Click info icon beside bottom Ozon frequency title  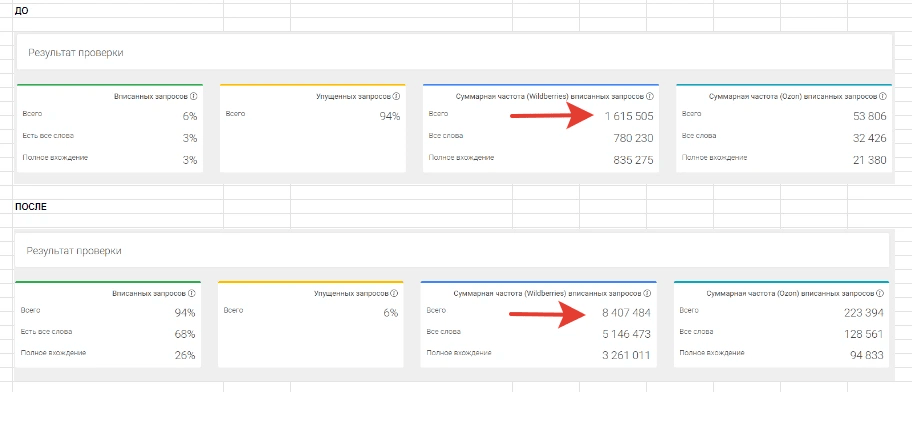click(x=881, y=294)
